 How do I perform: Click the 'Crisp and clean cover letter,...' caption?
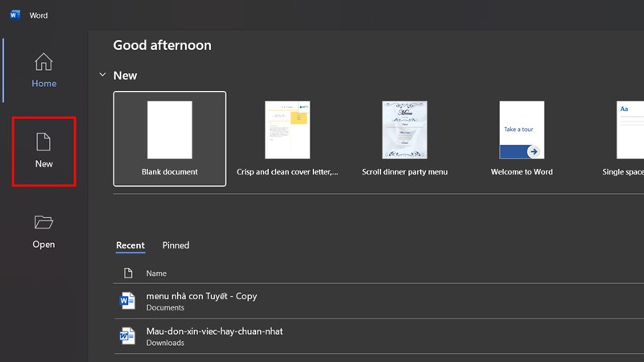point(287,172)
